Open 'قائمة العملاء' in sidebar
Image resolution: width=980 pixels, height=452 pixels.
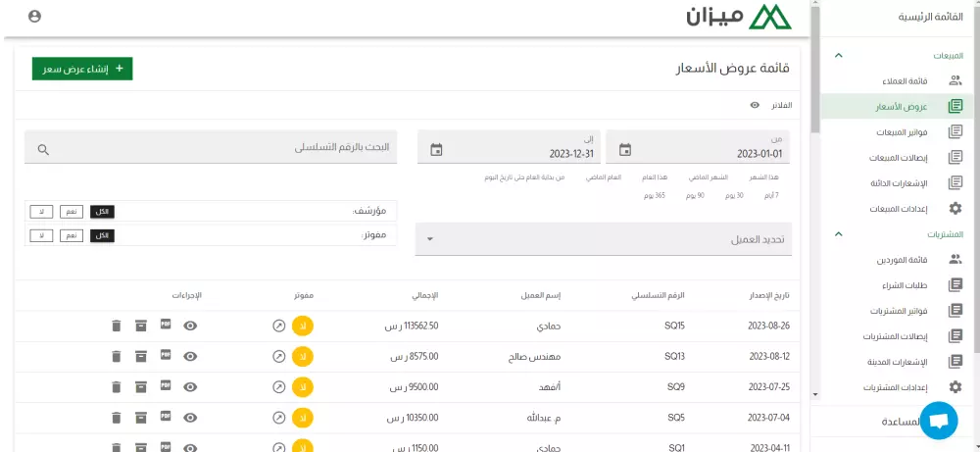(x=898, y=80)
